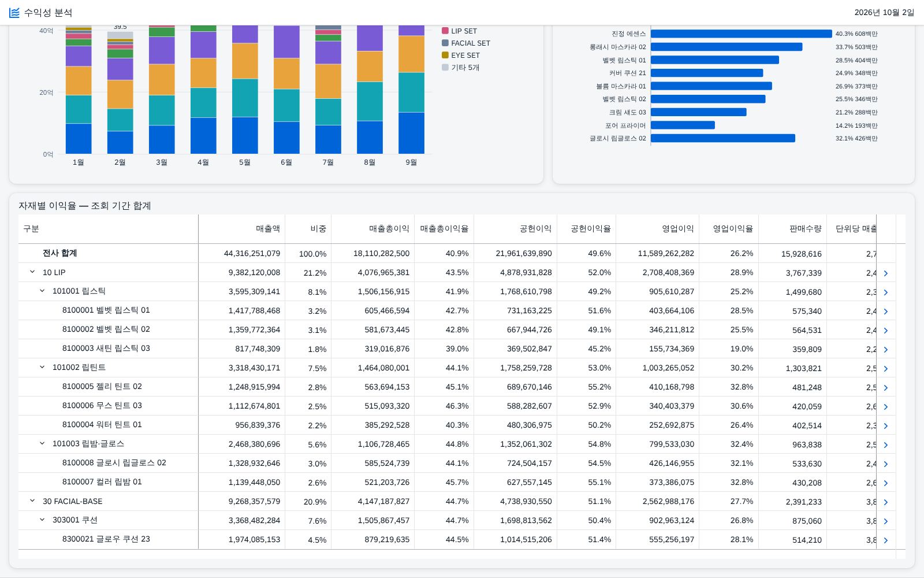Sort by 매출총이익율 column header
This screenshot has width=924, height=578.
pyautogui.click(x=444, y=229)
